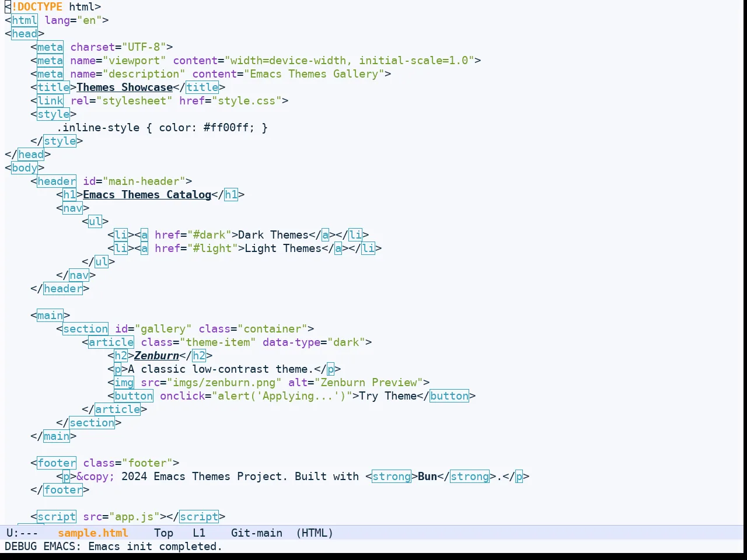Click the "footer" class value
This screenshot has width=747, height=560.
click(148, 463)
